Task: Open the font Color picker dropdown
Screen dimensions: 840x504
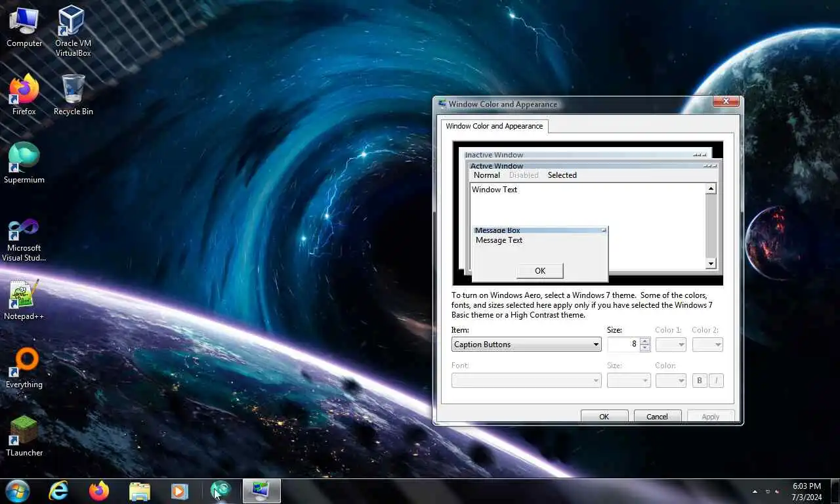Action: coord(671,381)
